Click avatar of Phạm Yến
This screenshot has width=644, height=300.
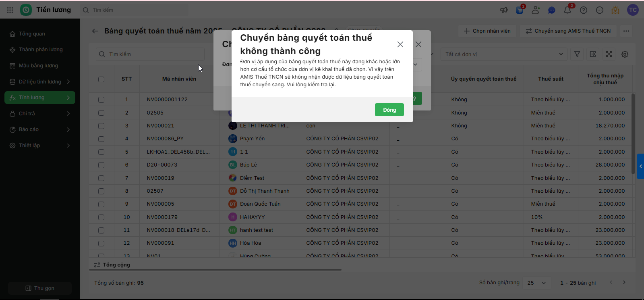[233, 139]
